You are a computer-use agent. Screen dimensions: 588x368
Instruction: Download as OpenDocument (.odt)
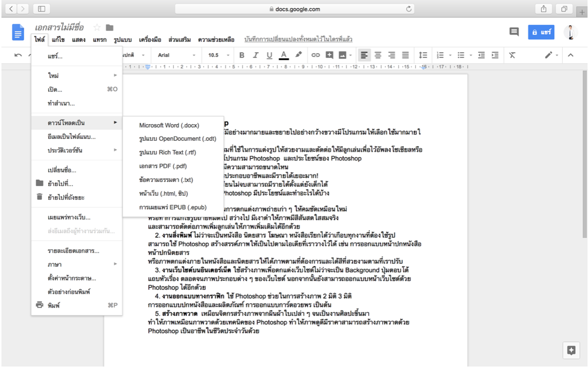coord(173,139)
